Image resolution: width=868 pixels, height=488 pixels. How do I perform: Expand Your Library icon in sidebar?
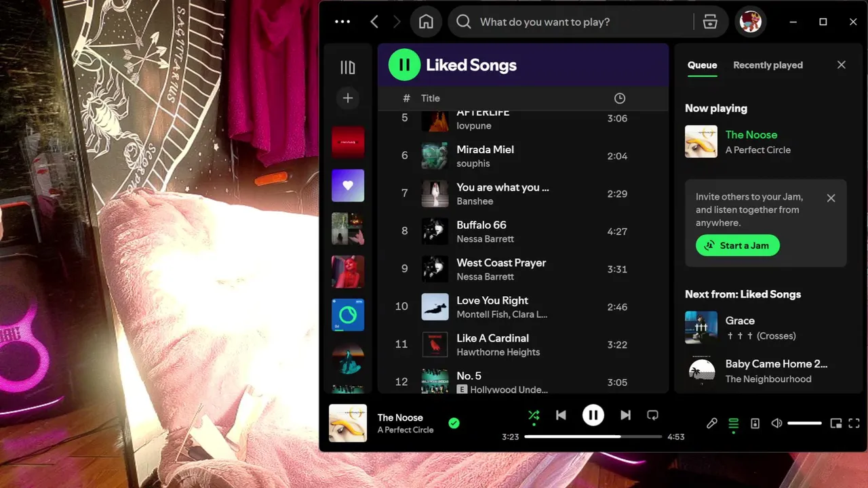[348, 67]
